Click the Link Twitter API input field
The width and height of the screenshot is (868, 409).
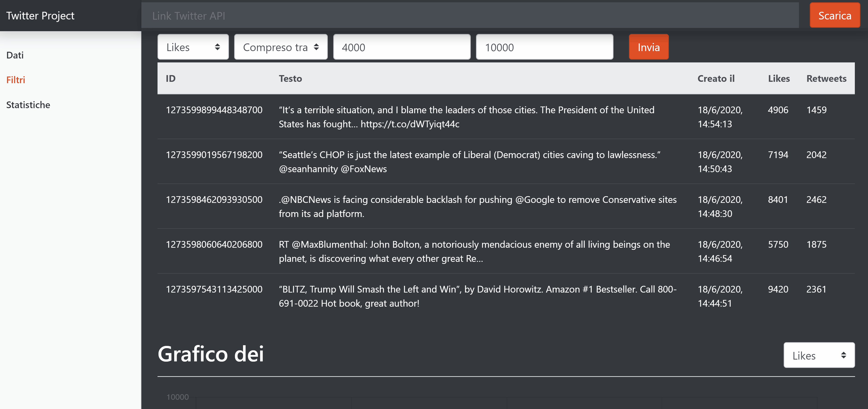tap(469, 16)
